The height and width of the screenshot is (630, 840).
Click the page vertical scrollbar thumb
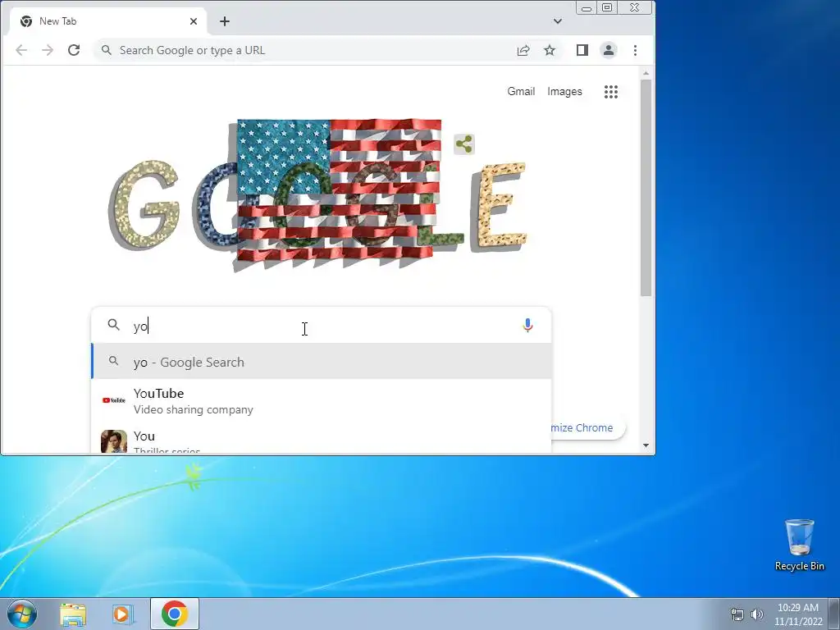click(x=646, y=188)
